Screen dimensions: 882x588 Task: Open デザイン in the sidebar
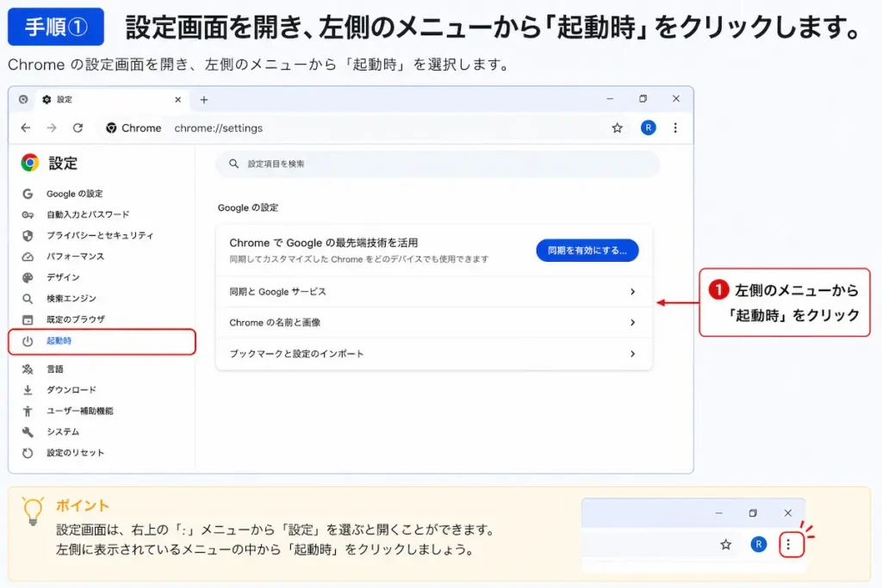[x=63, y=277]
